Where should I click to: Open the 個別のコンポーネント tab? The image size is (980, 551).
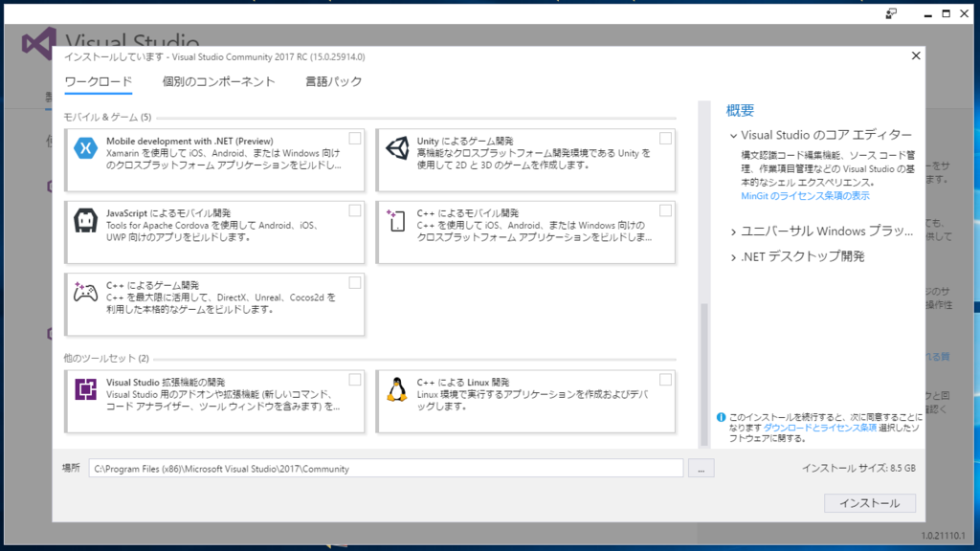pyautogui.click(x=219, y=82)
